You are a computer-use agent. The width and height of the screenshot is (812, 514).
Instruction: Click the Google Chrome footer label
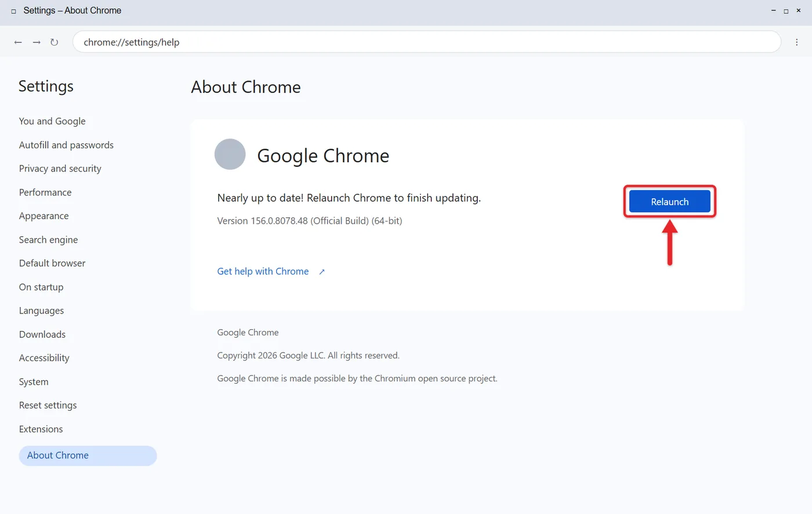[248, 333]
